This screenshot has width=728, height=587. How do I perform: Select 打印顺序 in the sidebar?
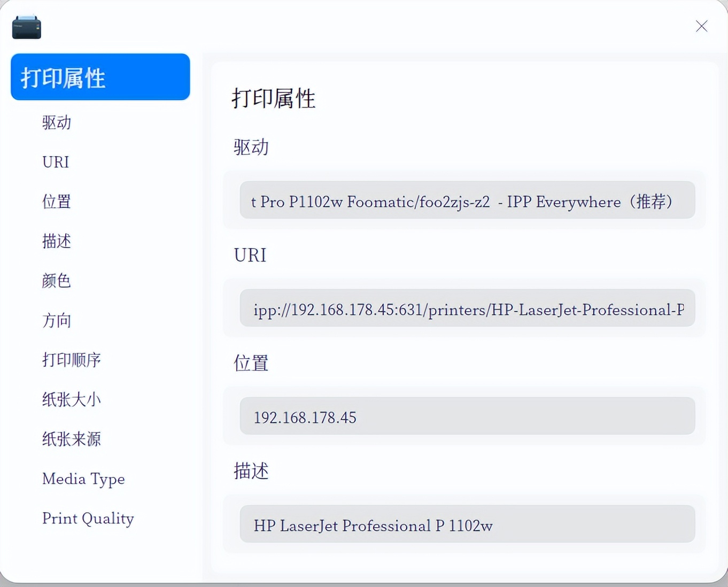(72, 360)
